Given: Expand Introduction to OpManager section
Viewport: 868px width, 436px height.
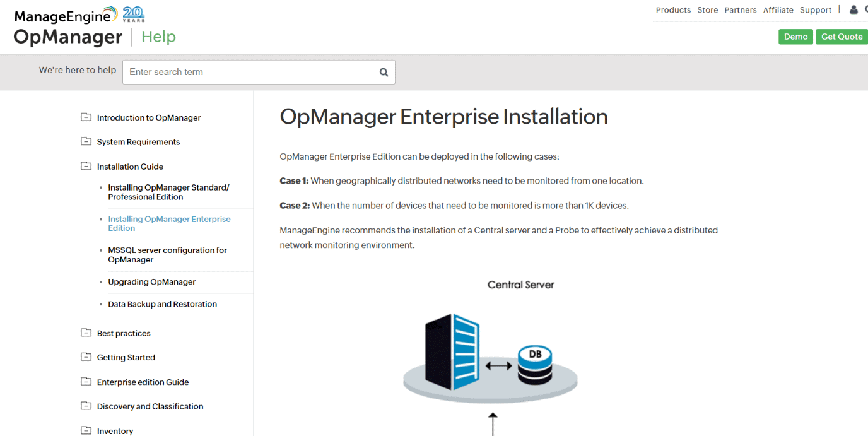Looking at the screenshot, I should pyautogui.click(x=86, y=117).
